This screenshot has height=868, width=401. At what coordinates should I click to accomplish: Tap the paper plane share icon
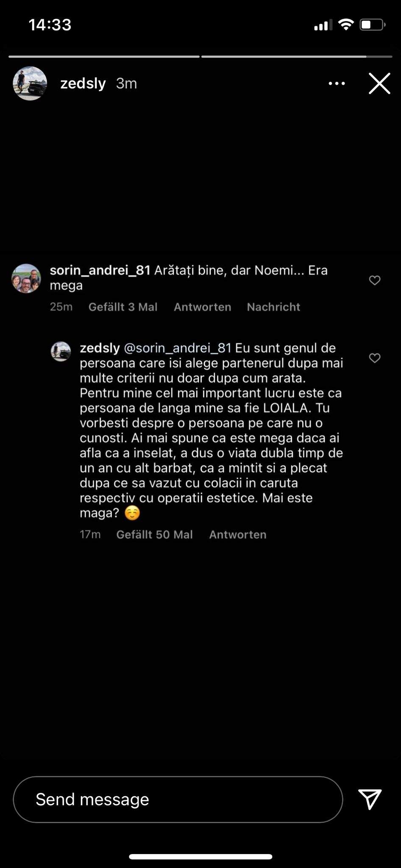coord(370,799)
